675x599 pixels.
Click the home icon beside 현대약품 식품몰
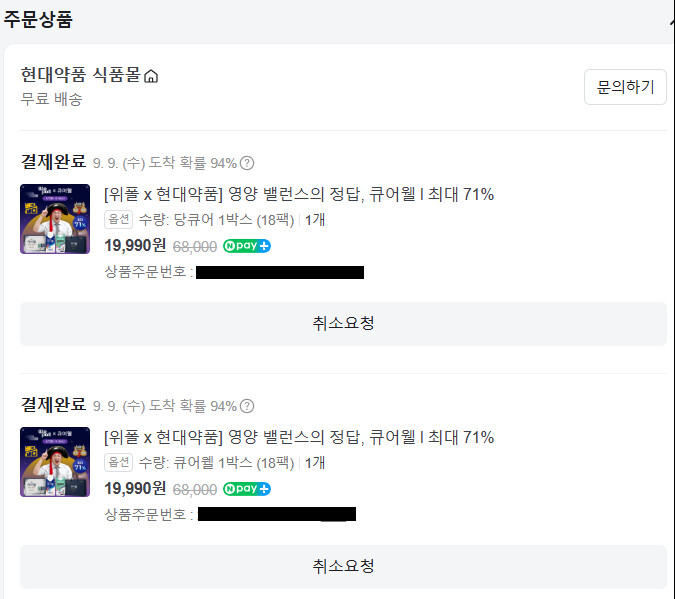151,76
